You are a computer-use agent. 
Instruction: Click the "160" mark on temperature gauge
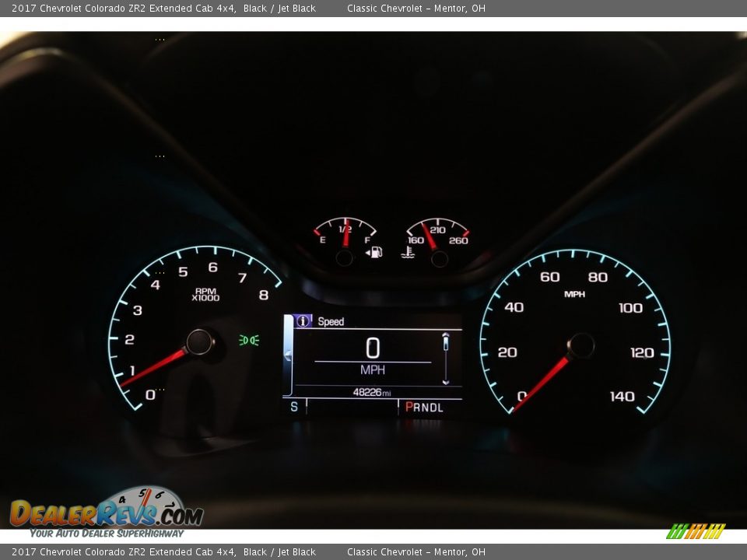(x=416, y=240)
